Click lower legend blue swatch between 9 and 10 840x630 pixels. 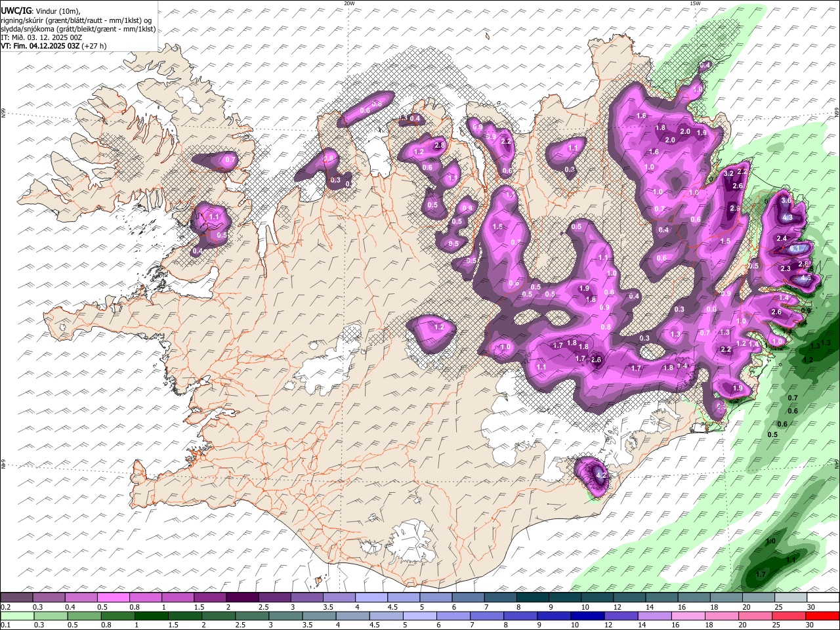(x=553, y=616)
